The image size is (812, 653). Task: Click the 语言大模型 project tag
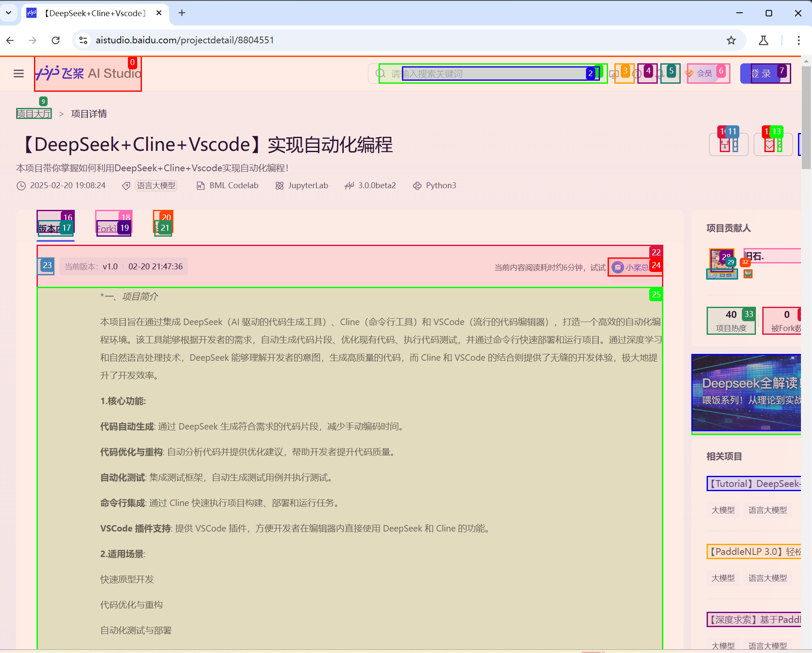(156, 185)
